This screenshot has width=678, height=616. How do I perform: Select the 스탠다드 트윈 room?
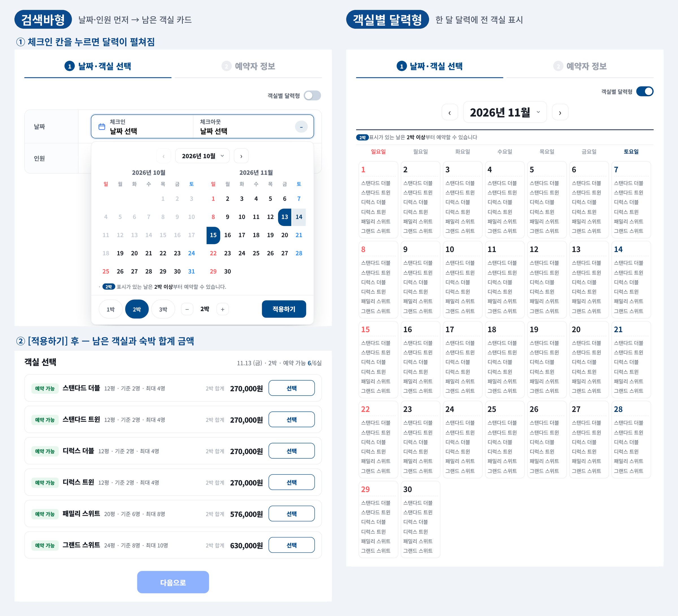292,420
